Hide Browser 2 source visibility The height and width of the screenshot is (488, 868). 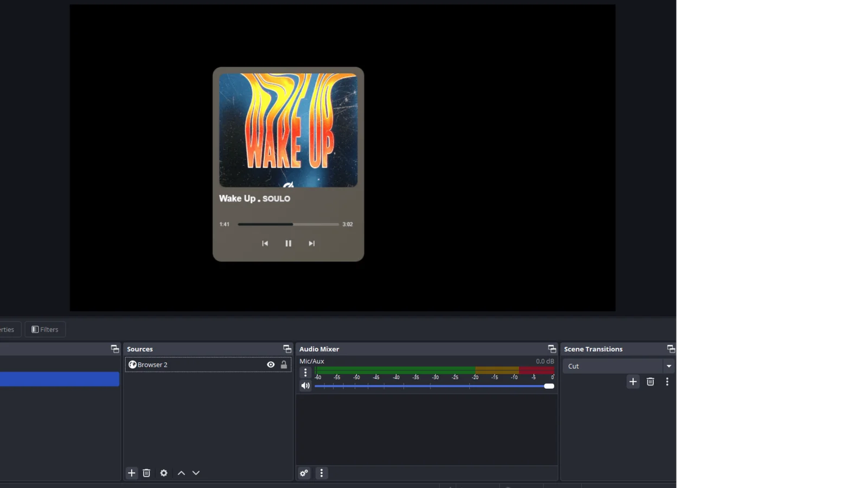271,365
